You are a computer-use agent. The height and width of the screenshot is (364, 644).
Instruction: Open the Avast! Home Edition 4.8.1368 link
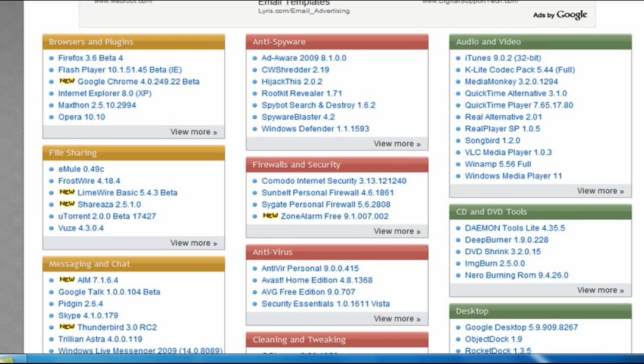pyautogui.click(x=317, y=280)
